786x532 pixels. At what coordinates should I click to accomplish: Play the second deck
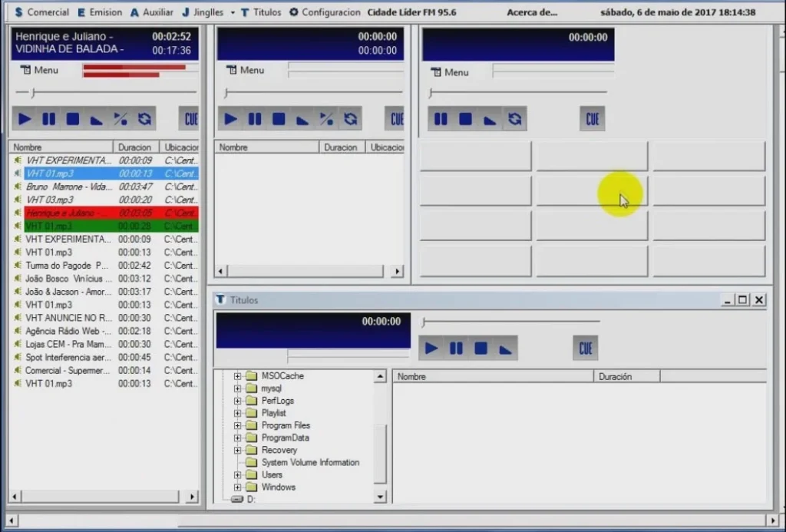230,119
